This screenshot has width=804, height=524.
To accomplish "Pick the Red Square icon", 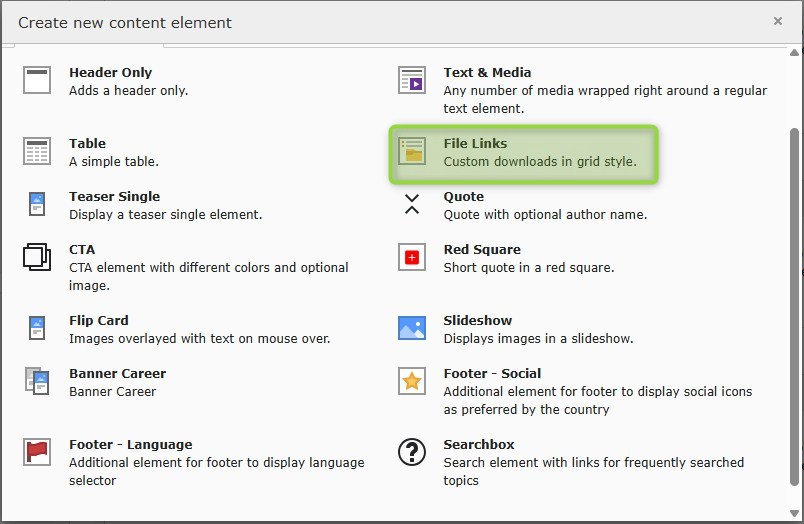I will coord(412,257).
